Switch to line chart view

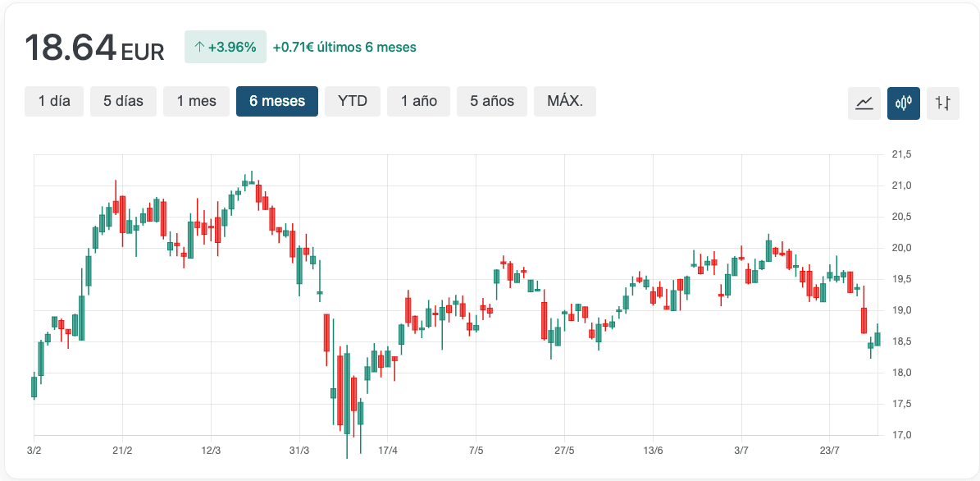(864, 103)
